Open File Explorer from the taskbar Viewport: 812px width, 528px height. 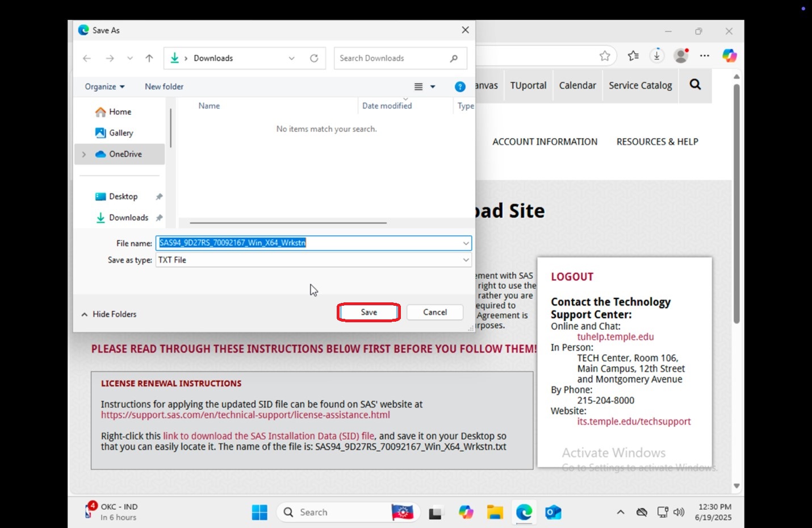click(495, 512)
